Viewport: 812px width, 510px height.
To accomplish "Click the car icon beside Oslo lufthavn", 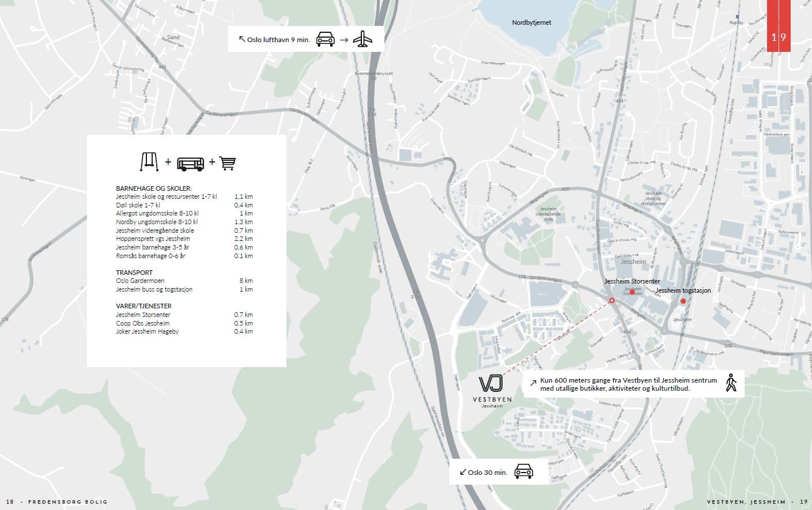I will (x=326, y=39).
